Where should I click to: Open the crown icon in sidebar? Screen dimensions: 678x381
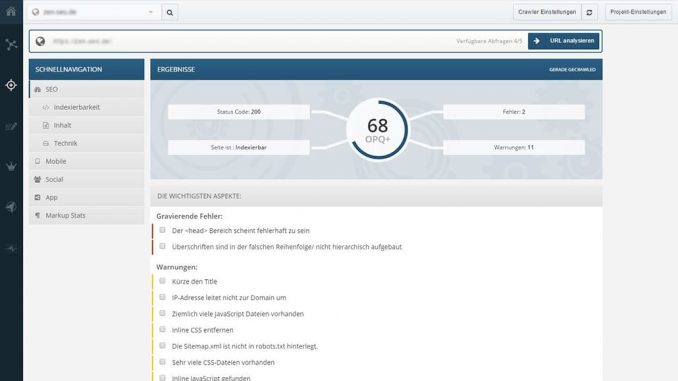pos(11,166)
